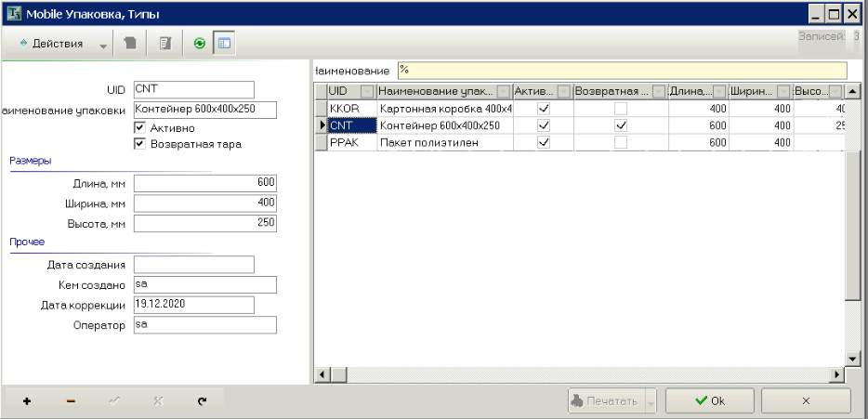The height and width of the screenshot is (419, 868).
Task: Click the Ширина, мм input field
Action: coord(204,203)
